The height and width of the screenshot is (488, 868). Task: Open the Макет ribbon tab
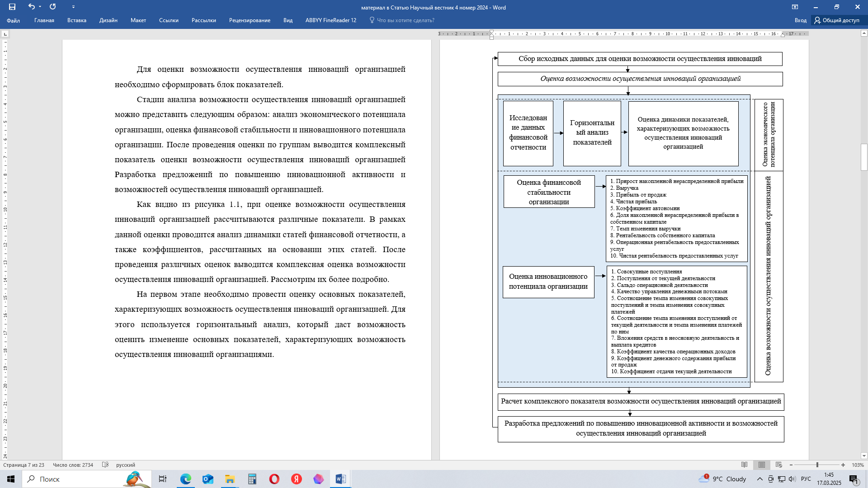[x=138, y=20]
